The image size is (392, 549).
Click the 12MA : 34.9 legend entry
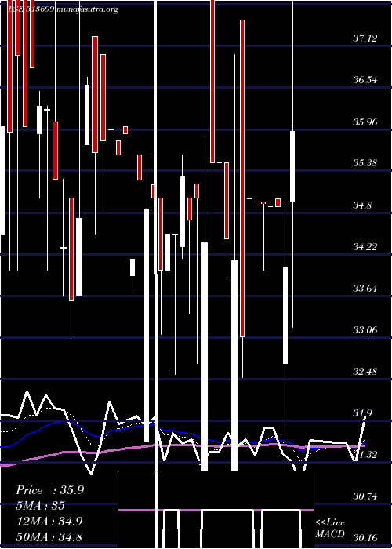[x=49, y=522]
